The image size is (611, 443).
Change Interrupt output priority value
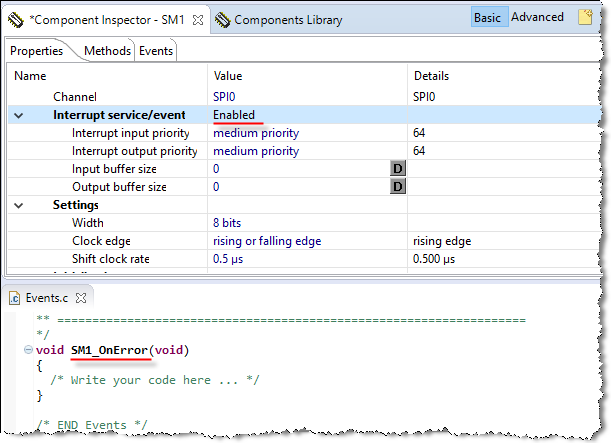pyautogui.click(x=256, y=151)
